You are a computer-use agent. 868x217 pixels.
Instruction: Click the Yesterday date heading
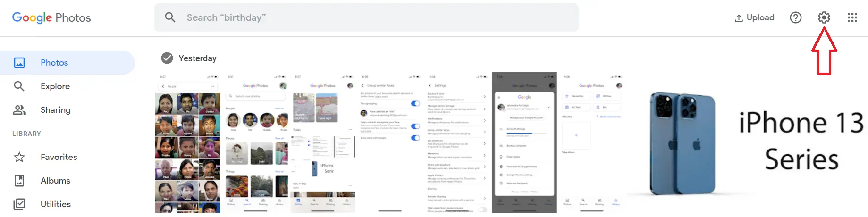(197, 58)
